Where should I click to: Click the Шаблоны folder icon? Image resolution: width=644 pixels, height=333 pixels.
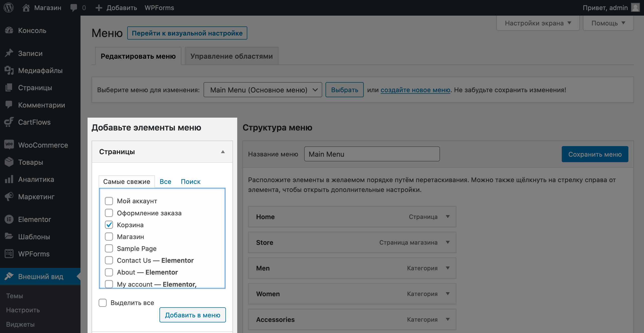[x=9, y=237]
